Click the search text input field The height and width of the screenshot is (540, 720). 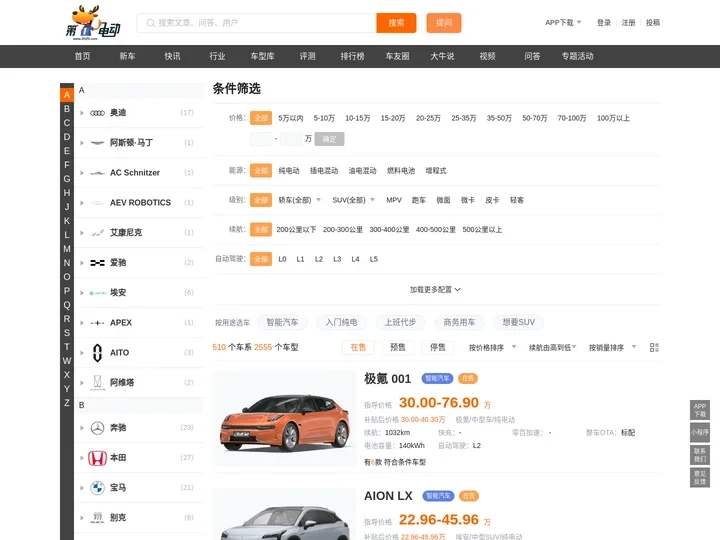(x=256, y=23)
